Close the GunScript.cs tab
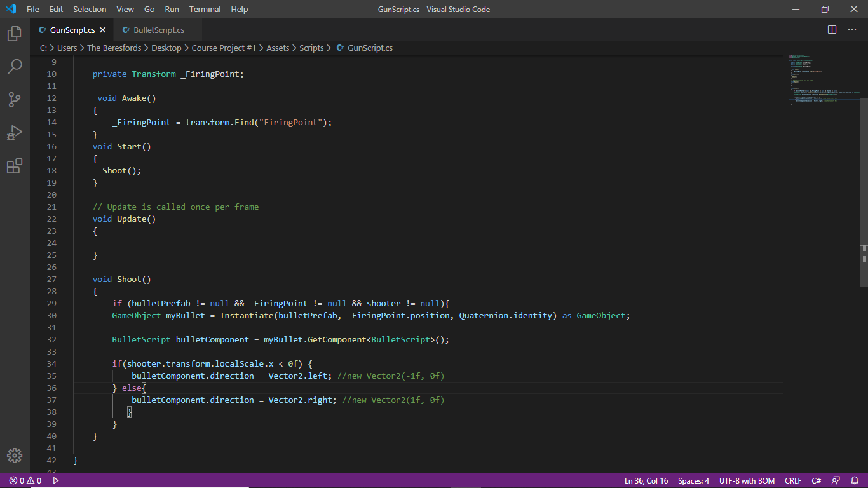 tap(103, 30)
